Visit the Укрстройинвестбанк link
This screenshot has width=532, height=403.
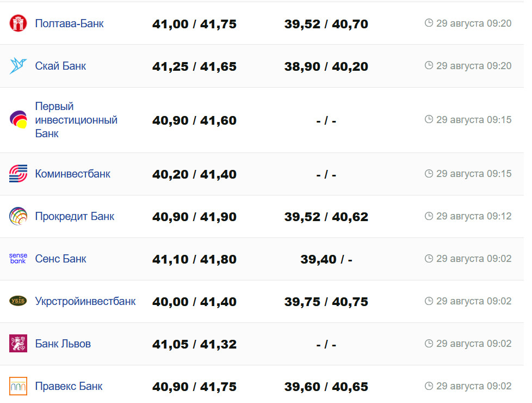coord(85,301)
